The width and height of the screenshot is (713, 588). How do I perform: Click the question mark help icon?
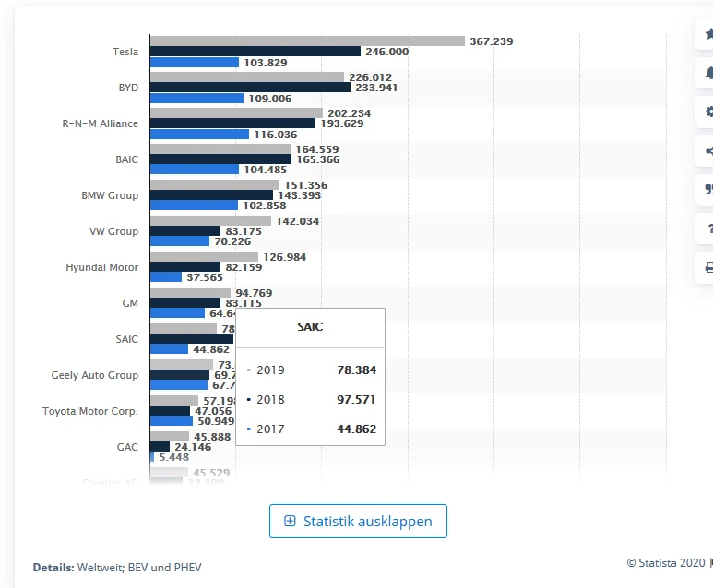click(x=707, y=229)
